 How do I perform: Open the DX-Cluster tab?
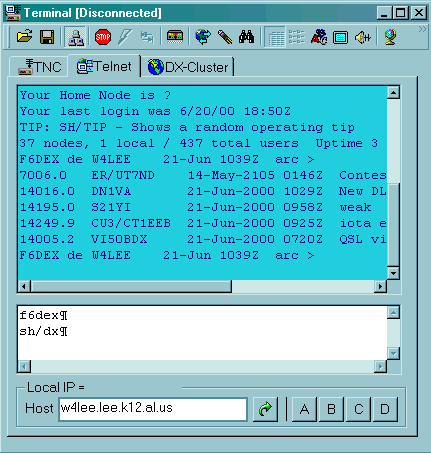[x=188, y=67]
